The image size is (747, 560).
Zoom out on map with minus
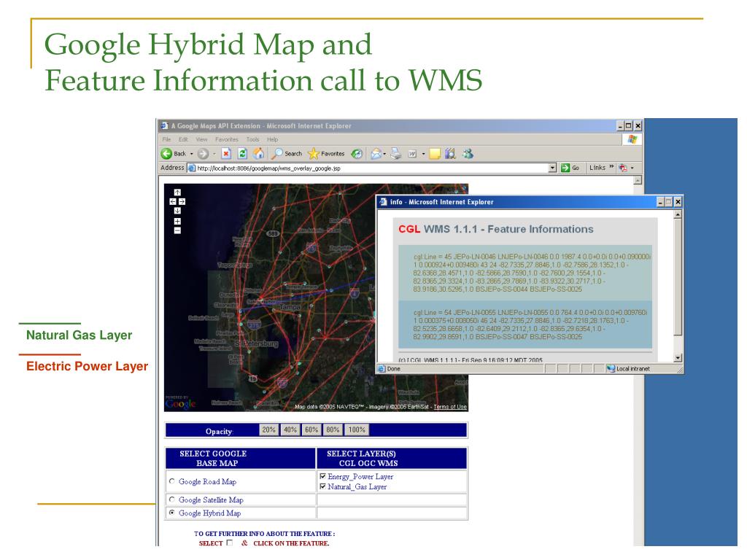177,230
